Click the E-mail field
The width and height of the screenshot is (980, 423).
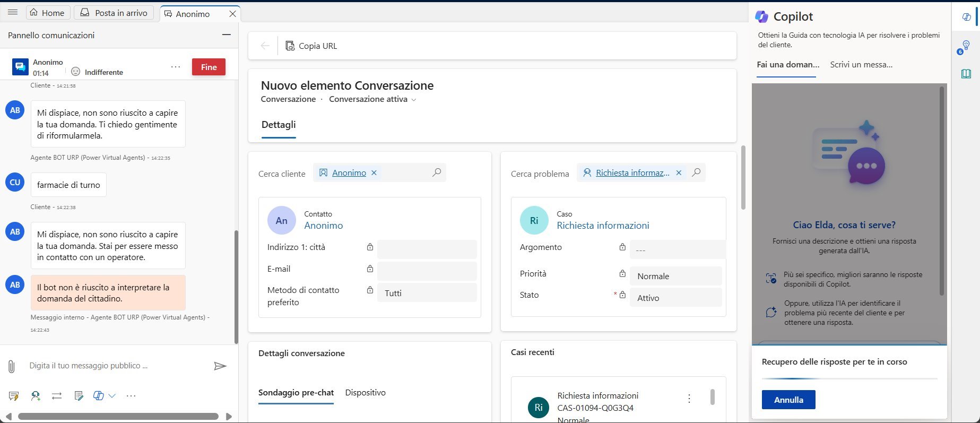(x=427, y=271)
